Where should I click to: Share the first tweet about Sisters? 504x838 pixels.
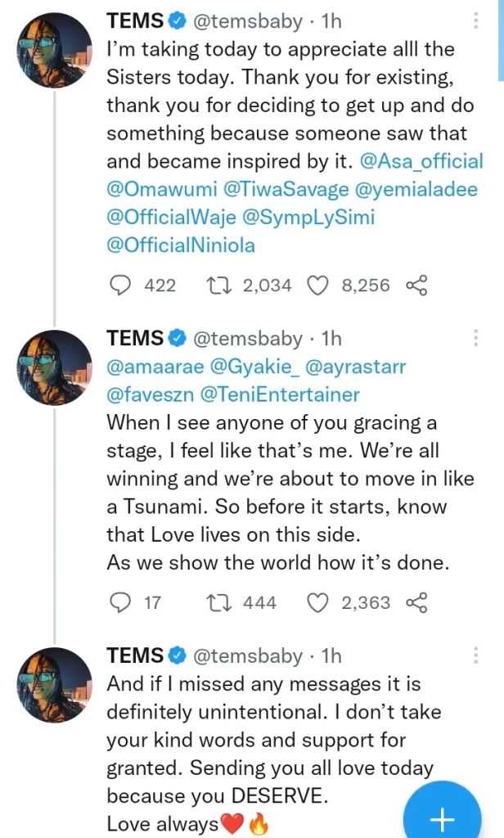pos(417,285)
